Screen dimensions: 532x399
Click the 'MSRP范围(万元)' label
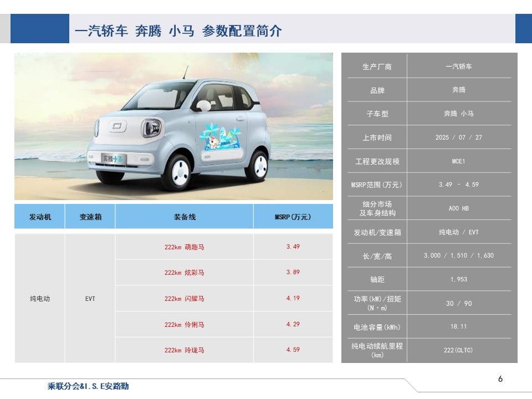pos(377,185)
